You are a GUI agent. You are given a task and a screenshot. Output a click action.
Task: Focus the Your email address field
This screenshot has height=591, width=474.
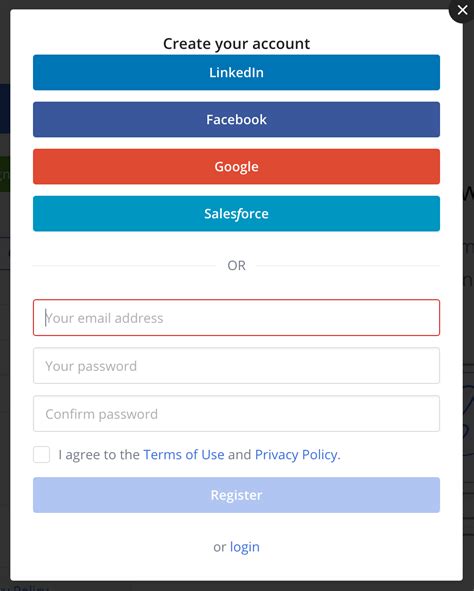pos(236,318)
